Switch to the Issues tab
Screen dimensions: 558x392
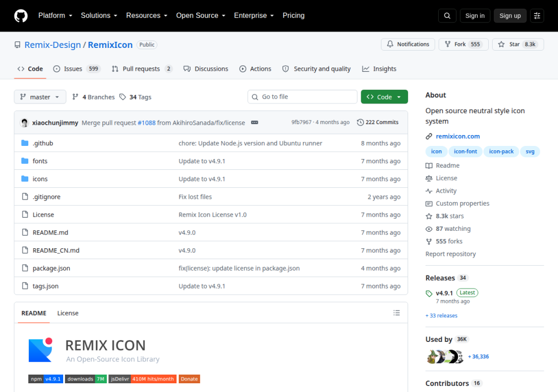point(77,69)
